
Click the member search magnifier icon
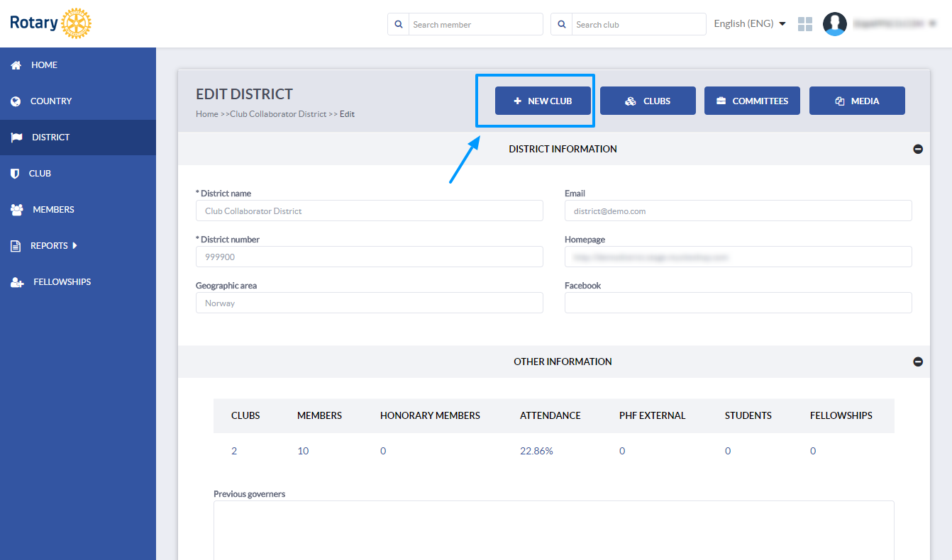(x=398, y=24)
